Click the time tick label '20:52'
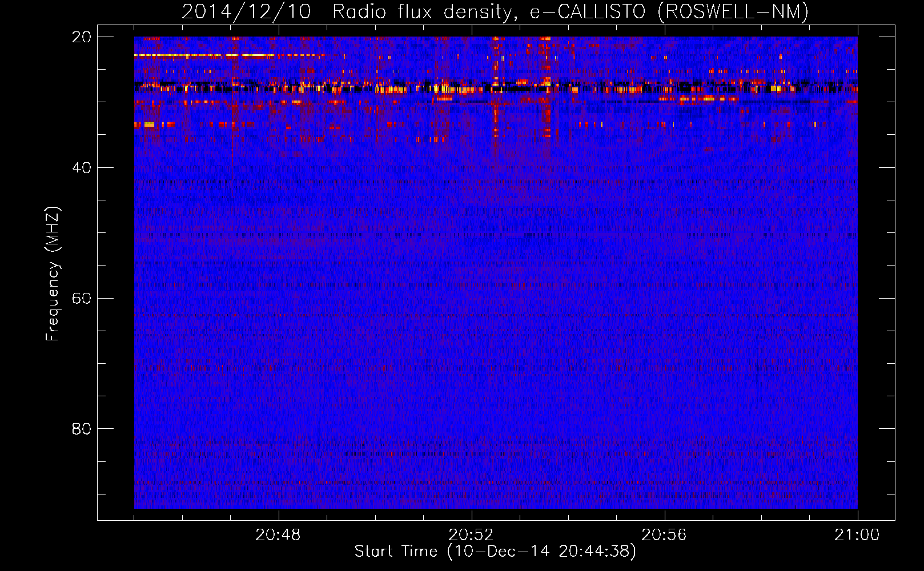The width and height of the screenshot is (924, 571). click(471, 535)
